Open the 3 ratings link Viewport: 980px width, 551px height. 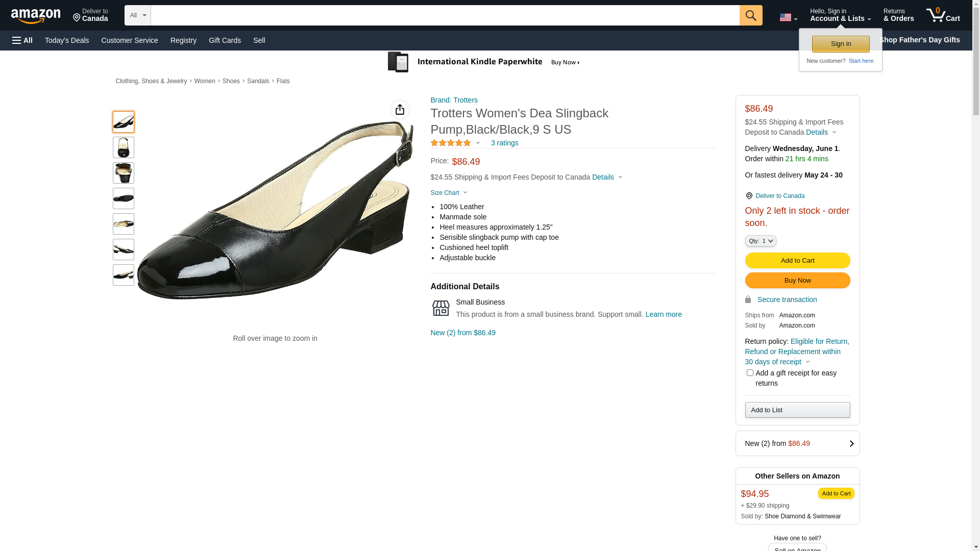click(504, 143)
